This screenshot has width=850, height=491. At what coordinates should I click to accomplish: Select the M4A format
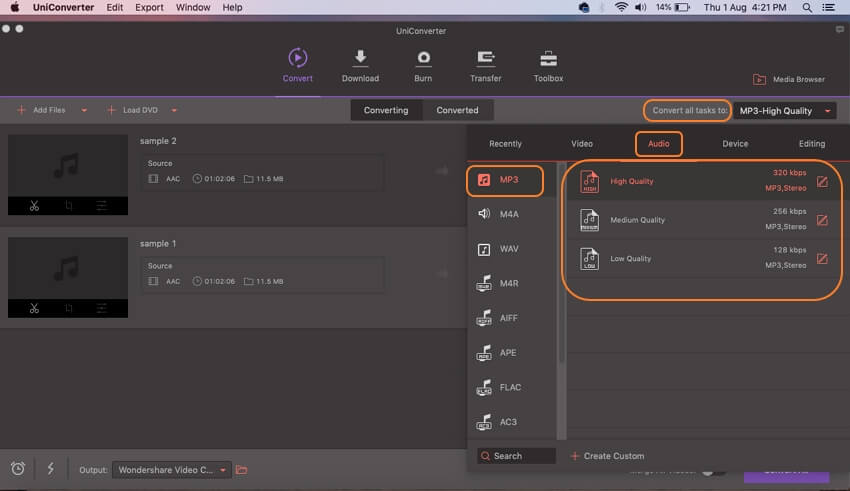[511, 214]
